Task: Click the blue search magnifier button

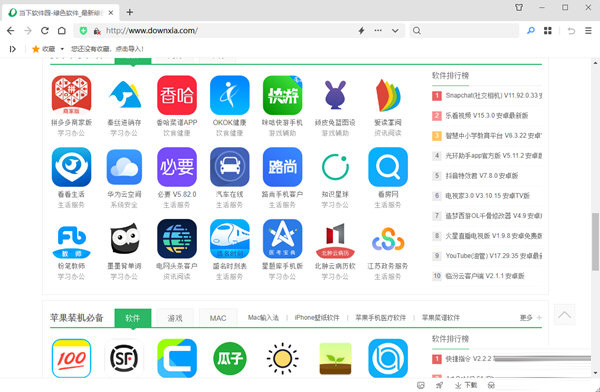Action: [531, 30]
